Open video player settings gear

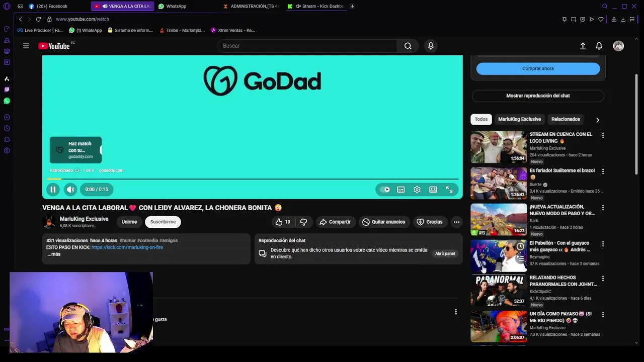coord(417,190)
